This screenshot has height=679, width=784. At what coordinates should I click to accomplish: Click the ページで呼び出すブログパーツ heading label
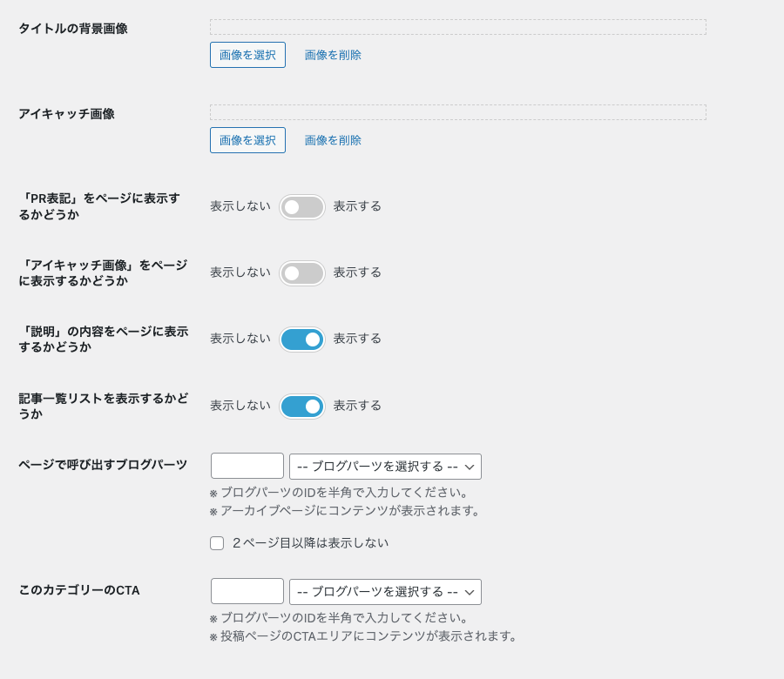point(103,465)
